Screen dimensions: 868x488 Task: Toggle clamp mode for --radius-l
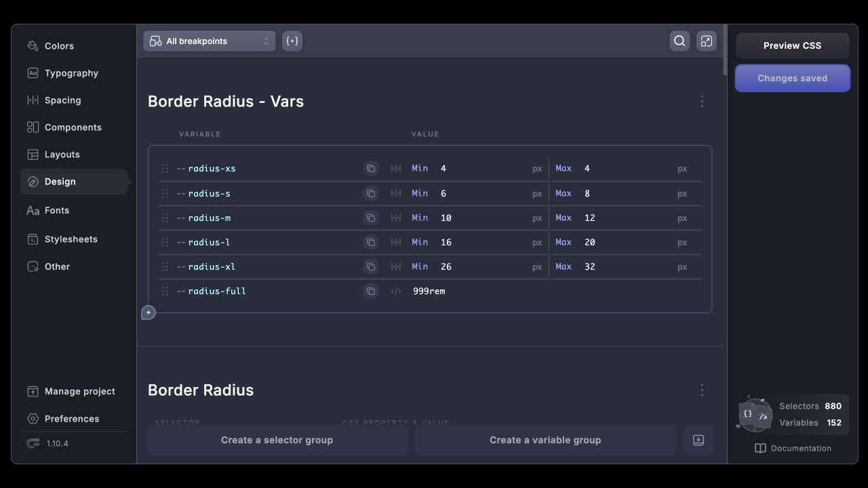(x=396, y=243)
